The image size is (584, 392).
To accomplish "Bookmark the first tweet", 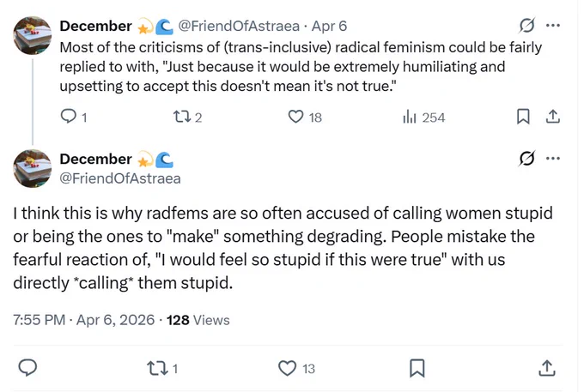I will [x=523, y=117].
